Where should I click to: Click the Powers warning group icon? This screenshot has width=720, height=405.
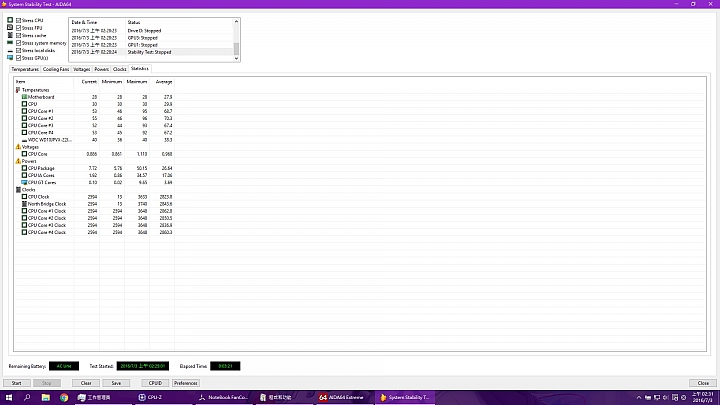[18, 161]
